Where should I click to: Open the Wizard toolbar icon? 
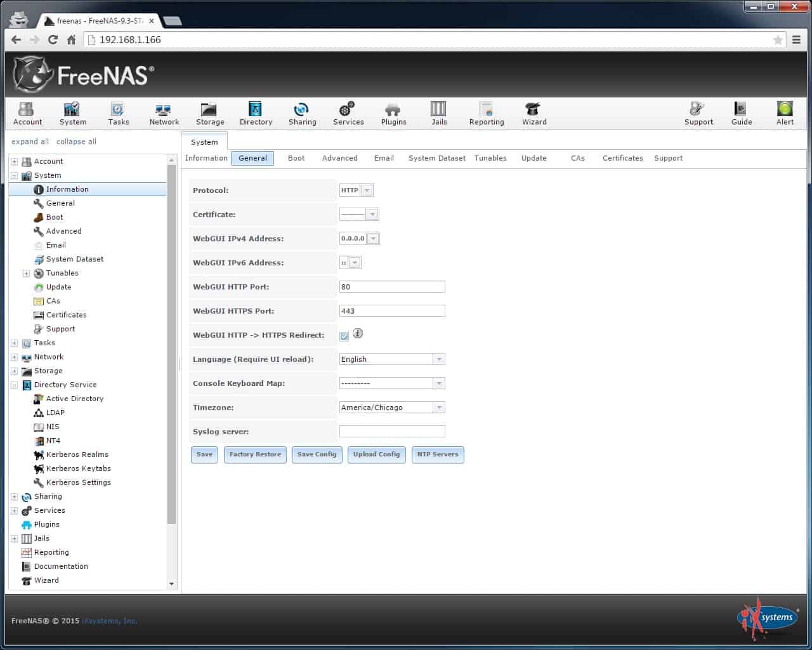tap(534, 114)
